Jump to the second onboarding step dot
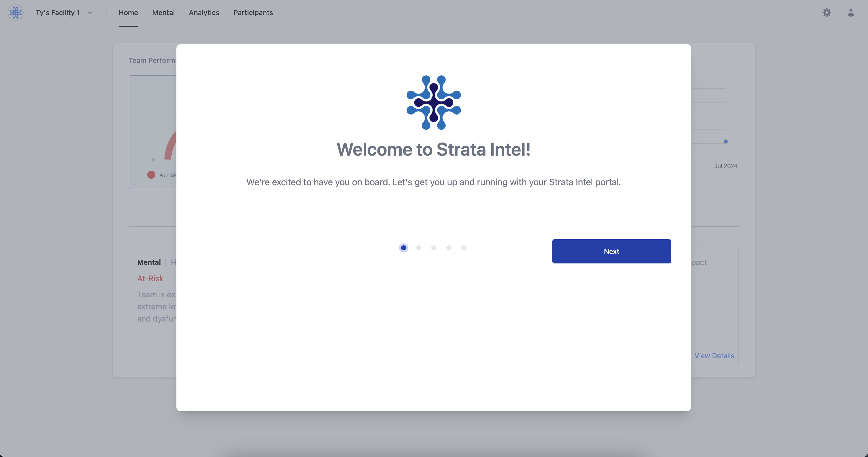The image size is (868, 457). click(418, 248)
